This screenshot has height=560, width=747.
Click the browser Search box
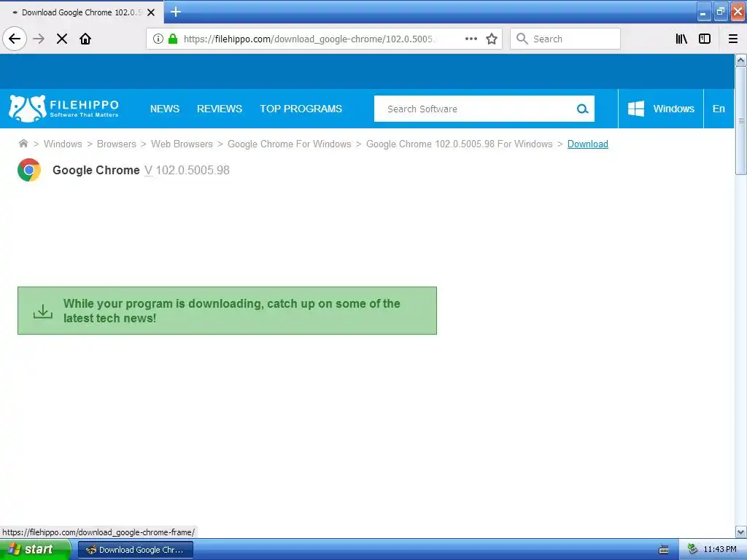pyautogui.click(x=565, y=39)
